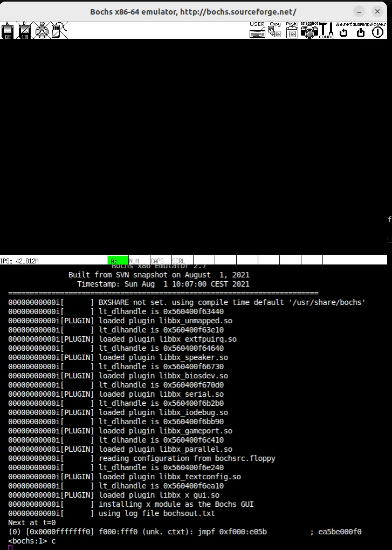Viewport: 392px width, 550px height.
Task: Click the NUM lock status indicator
Action: (x=139, y=261)
